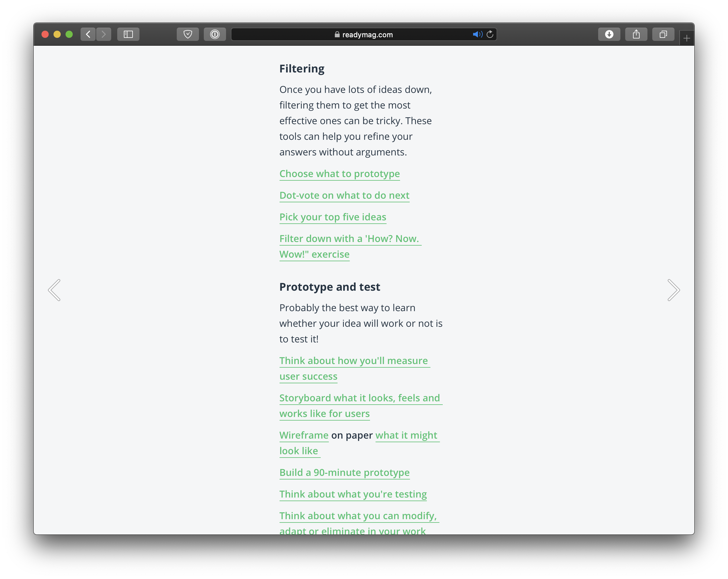Screen dimensions: 728x579
Task: Click the Safari back navigation arrow
Action: tap(88, 34)
